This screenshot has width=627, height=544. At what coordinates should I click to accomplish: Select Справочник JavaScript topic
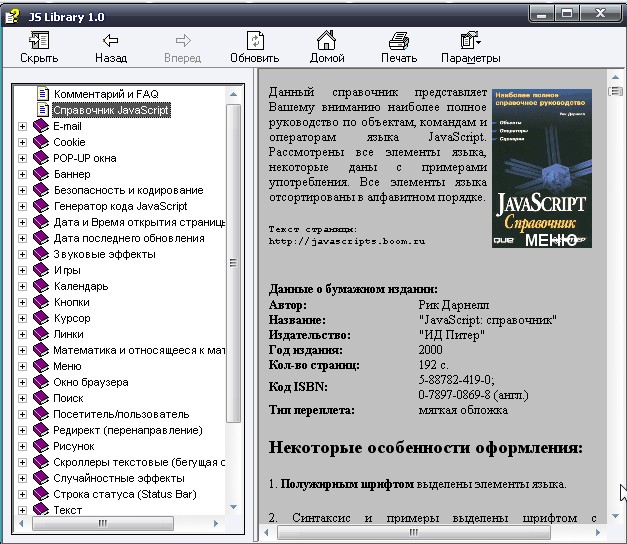[x=111, y=110]
